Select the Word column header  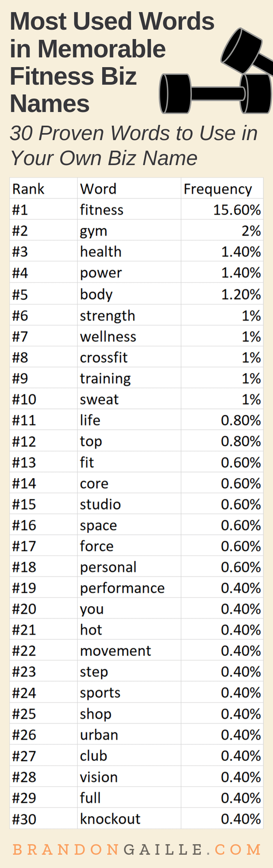coord(98,189)
